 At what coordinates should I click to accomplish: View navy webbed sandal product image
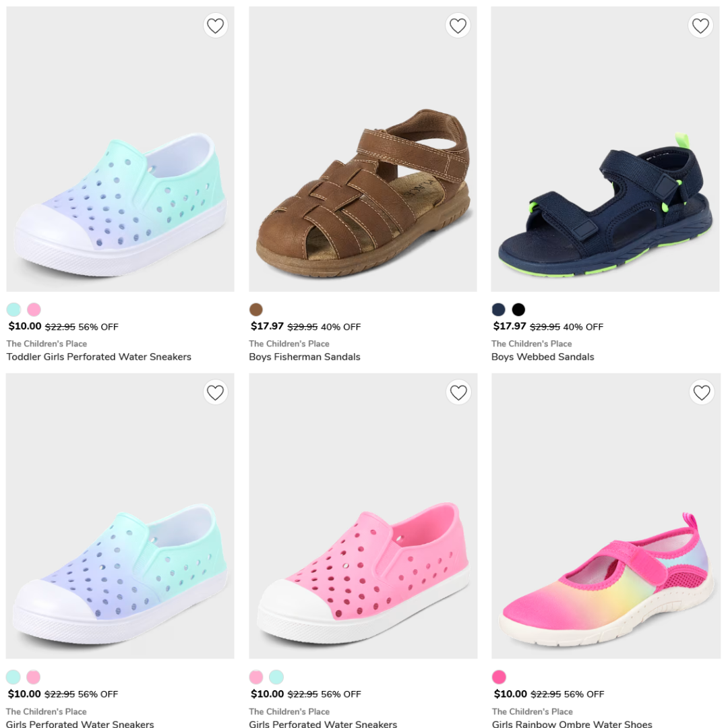click(605, 149)
